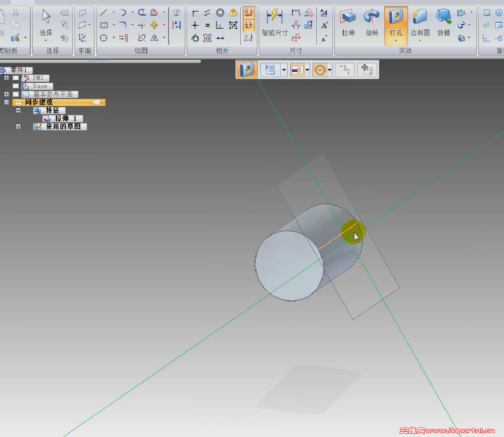
Task: Apply the Perpendicular relationship icon
Action: (x=220, y=25)
